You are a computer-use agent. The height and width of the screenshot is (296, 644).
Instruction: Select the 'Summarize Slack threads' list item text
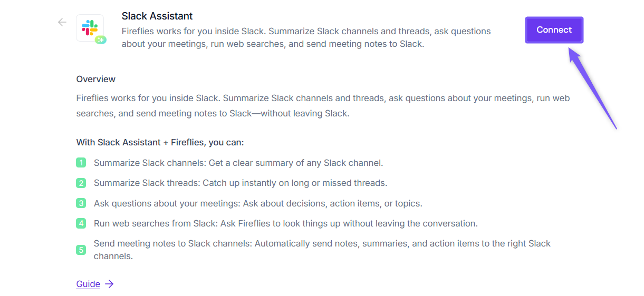pyautogui.click(x=240, y=183)
